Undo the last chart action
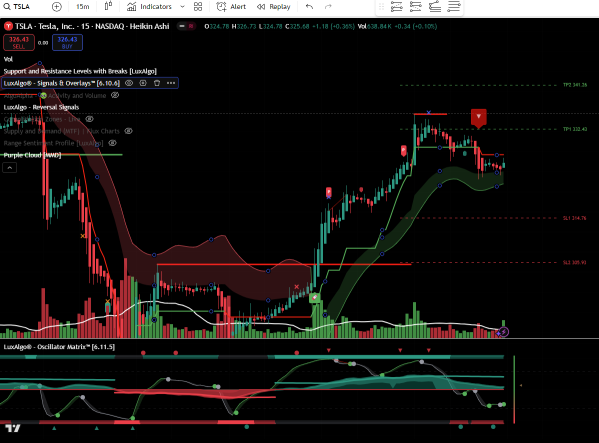This screenshot has height=443, width=599. 309,6
